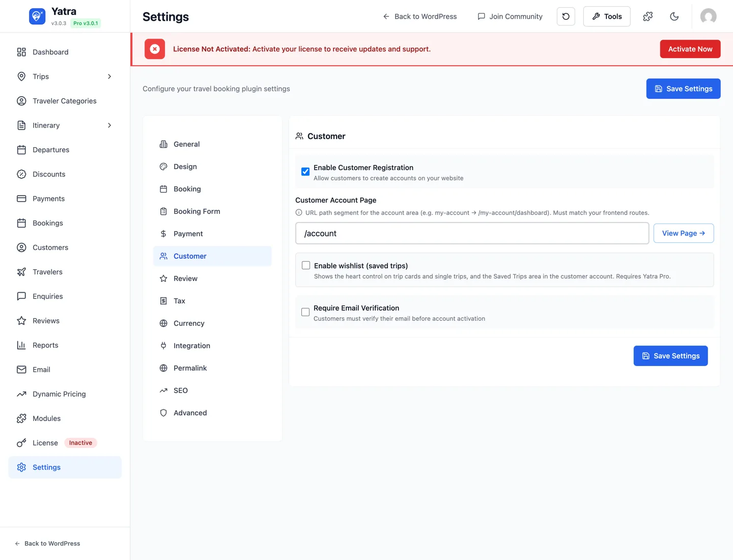The width and height of the screenshot is (733, 560).
Task: Open the user avatar profile
Action: click(709, 16)
